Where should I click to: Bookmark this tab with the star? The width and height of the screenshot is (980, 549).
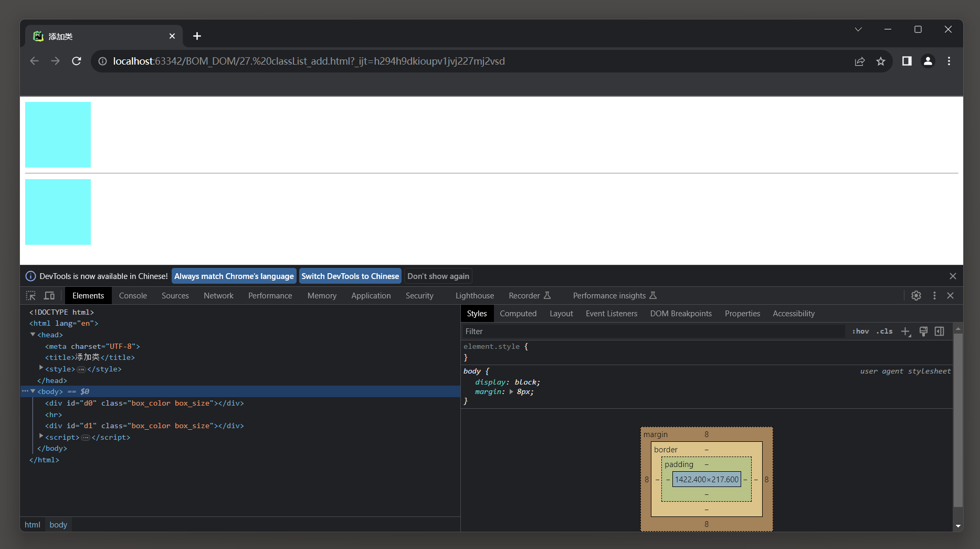881,61
